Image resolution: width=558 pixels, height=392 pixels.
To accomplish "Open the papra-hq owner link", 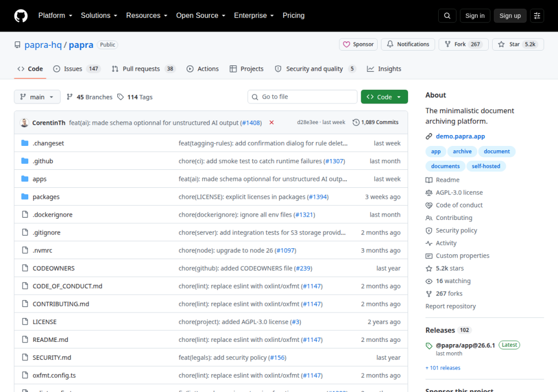I will (43, 45).
